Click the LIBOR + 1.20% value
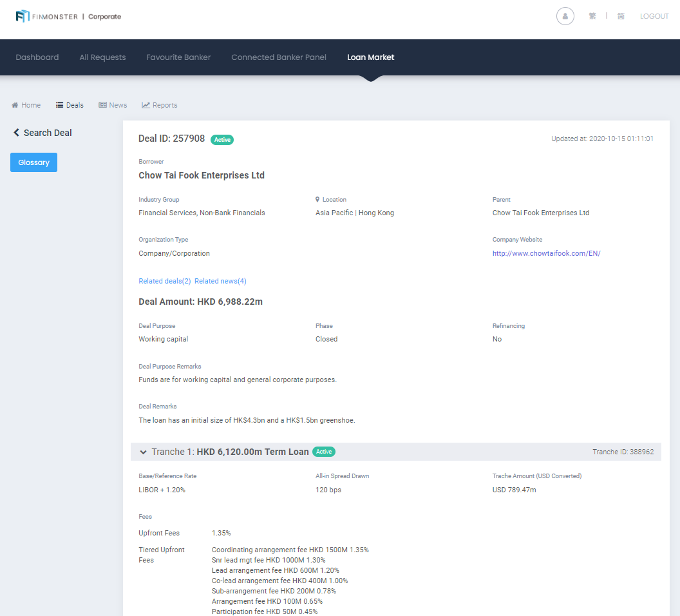 (x=162, y=490)
